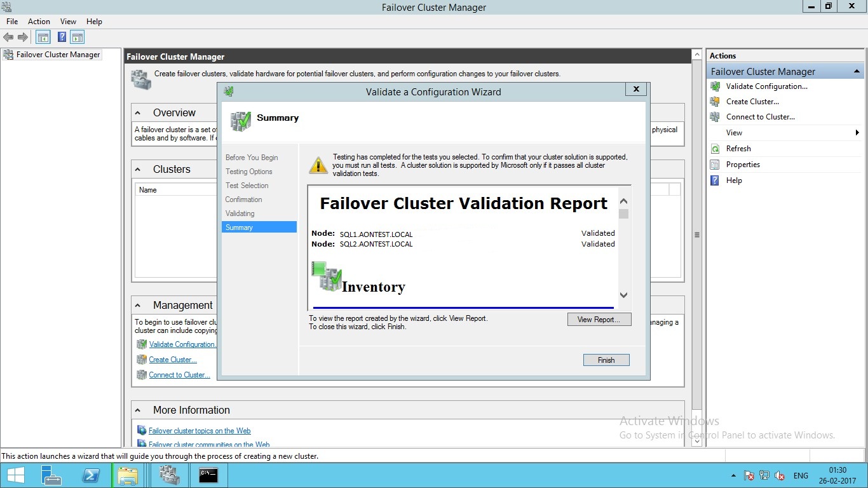This screenshot has width=868, height=488.
Task: Click report scrollbar up arrow
Action: pyautogui.click(x=623, y=201)
